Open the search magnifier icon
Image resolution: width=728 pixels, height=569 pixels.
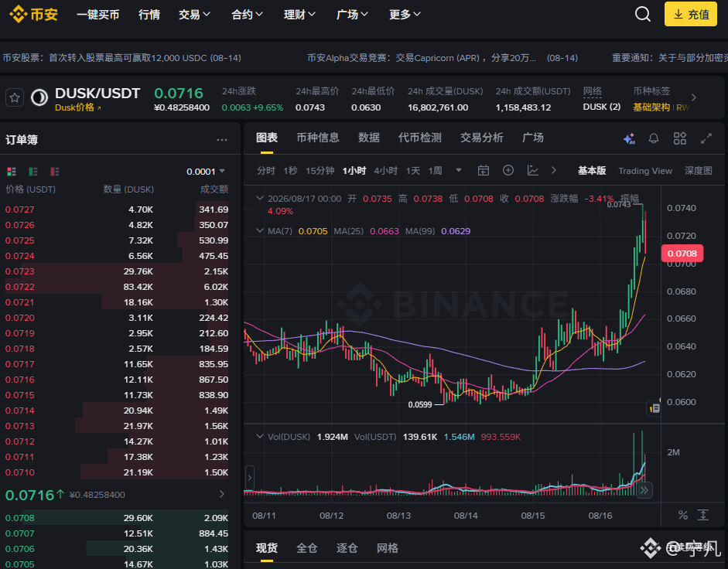[643, 15]
